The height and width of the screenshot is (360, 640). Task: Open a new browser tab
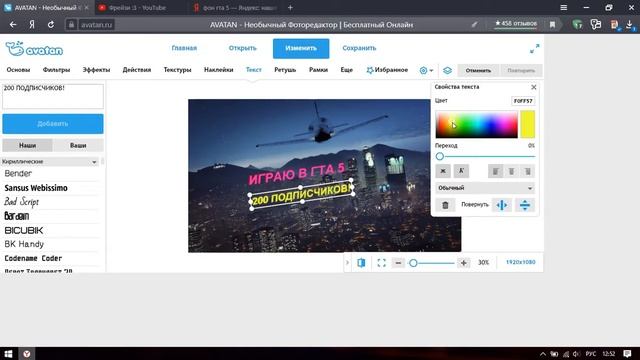pos(290,7)
